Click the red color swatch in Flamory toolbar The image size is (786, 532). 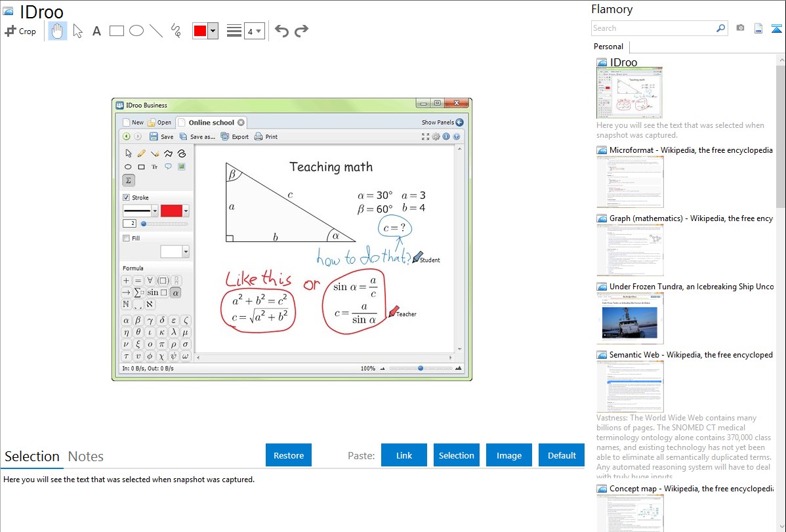pos(200,31)
